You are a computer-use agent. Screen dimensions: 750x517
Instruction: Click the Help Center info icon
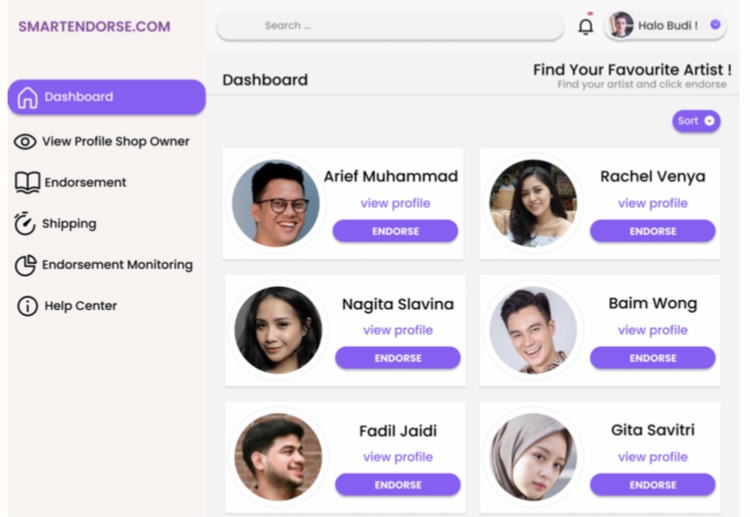[27, 306]
